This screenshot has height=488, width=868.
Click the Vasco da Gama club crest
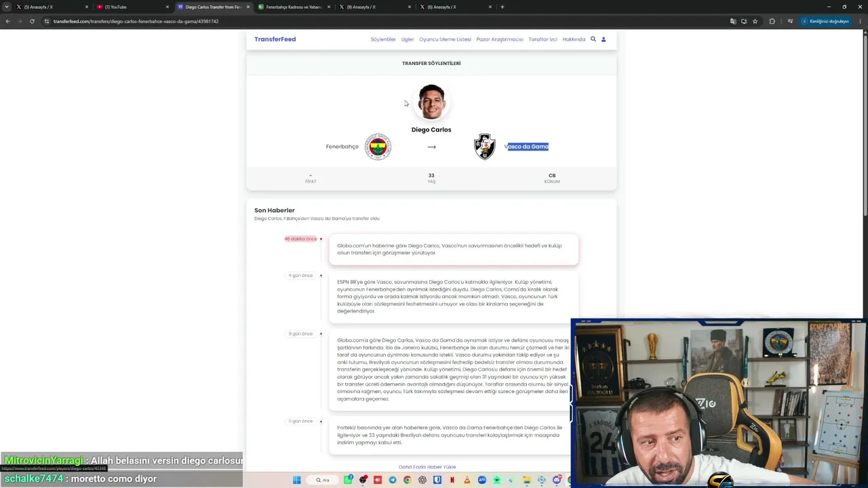click(484, 146)
